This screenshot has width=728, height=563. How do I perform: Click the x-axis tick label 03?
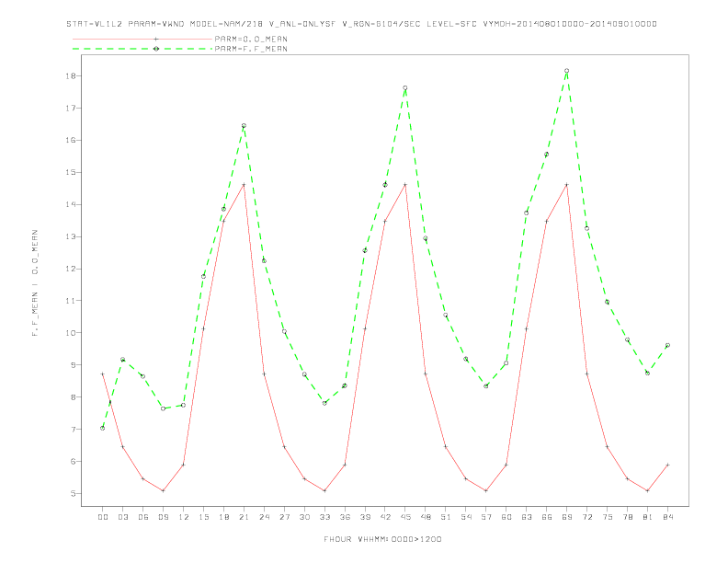[122, 517]
